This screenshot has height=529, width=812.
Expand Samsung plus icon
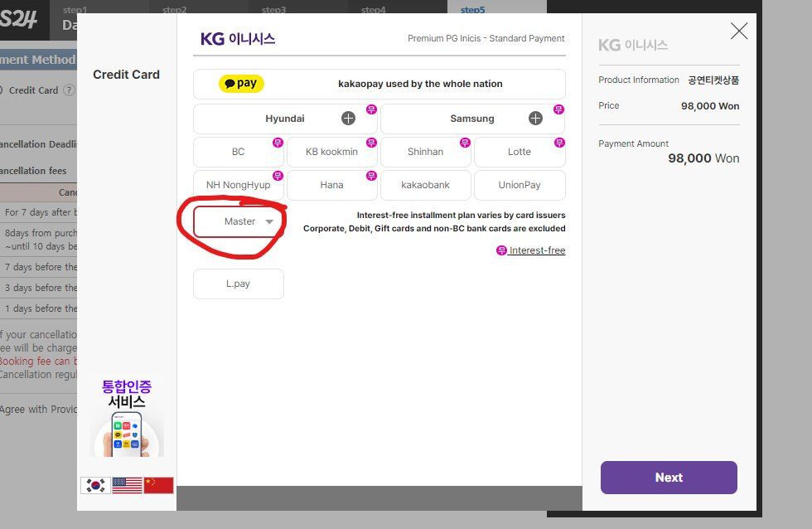coord(535,119)
